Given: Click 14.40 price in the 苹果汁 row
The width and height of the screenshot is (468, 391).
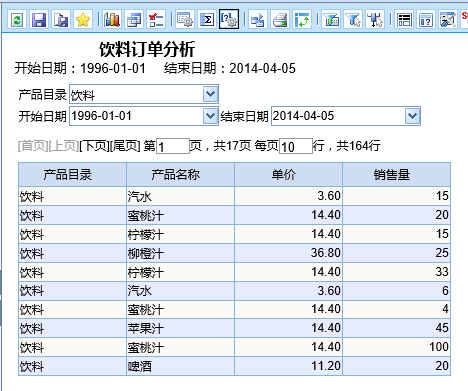Looking at the screenshot, I should click(288, 328).
